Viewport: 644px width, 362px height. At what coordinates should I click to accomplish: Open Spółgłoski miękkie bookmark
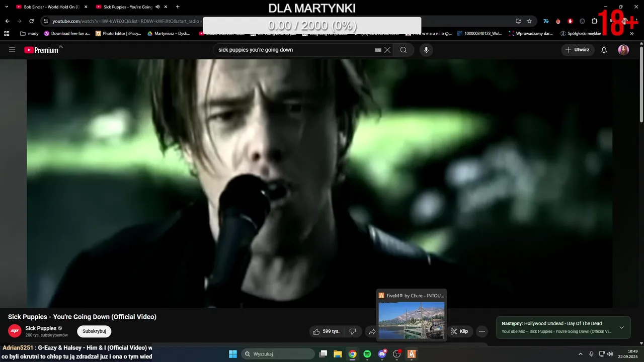pos(580,34)
